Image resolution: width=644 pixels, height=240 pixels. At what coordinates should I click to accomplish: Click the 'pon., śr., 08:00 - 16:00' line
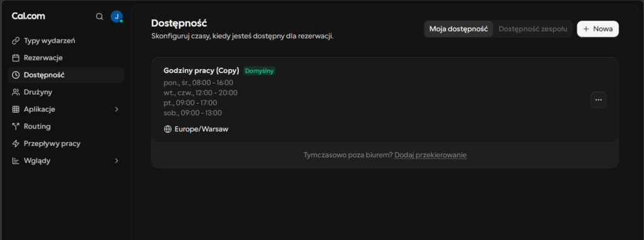(198, 82)
